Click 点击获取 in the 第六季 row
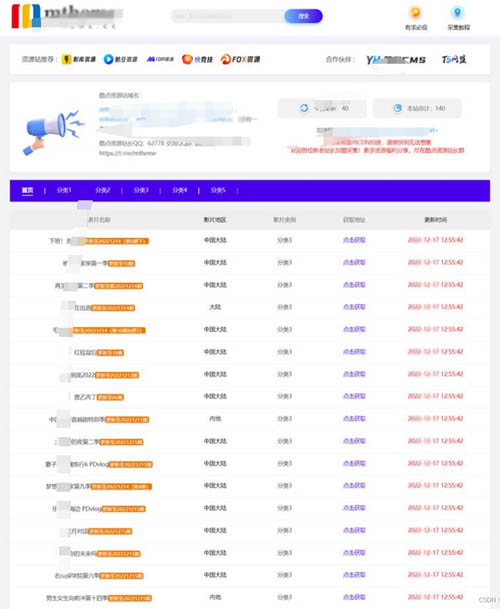Image resolution: width=500 pixels, height=609 pixels. [354, 574]
